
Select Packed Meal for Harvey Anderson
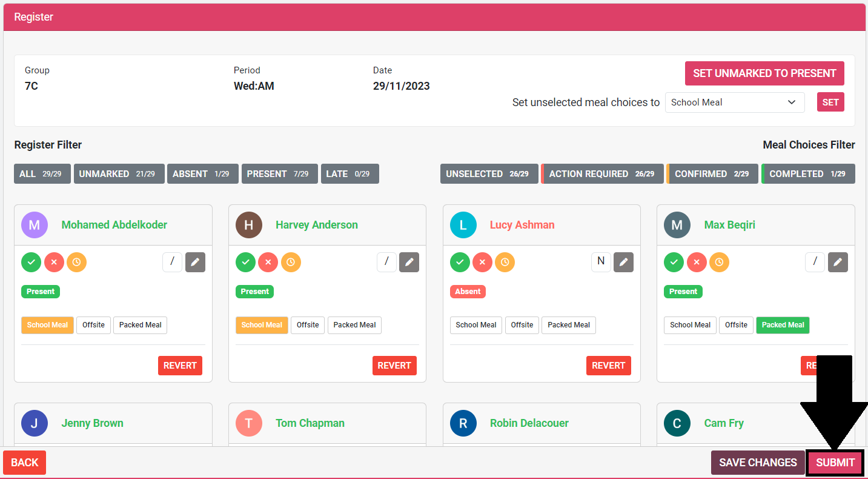(354, 325)
